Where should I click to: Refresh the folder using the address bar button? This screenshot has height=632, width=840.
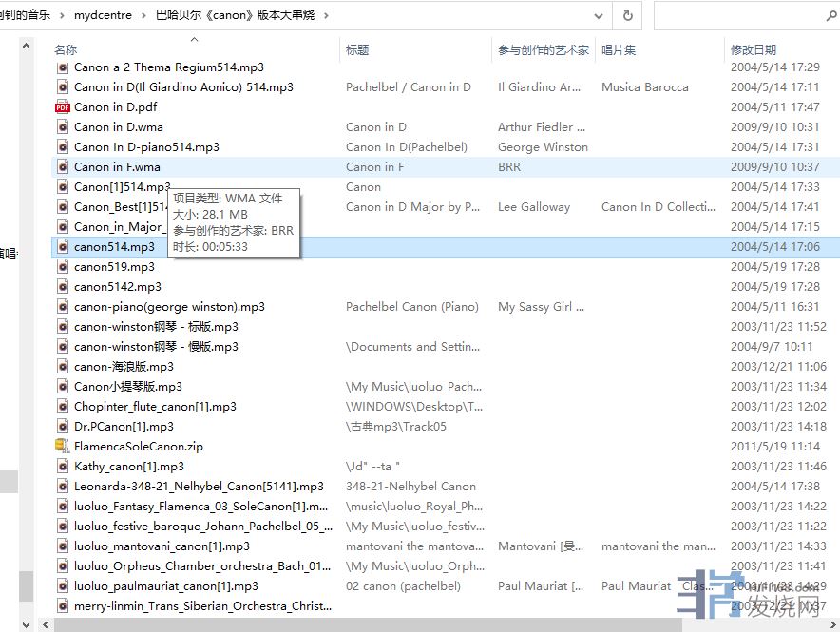(627, 16)
